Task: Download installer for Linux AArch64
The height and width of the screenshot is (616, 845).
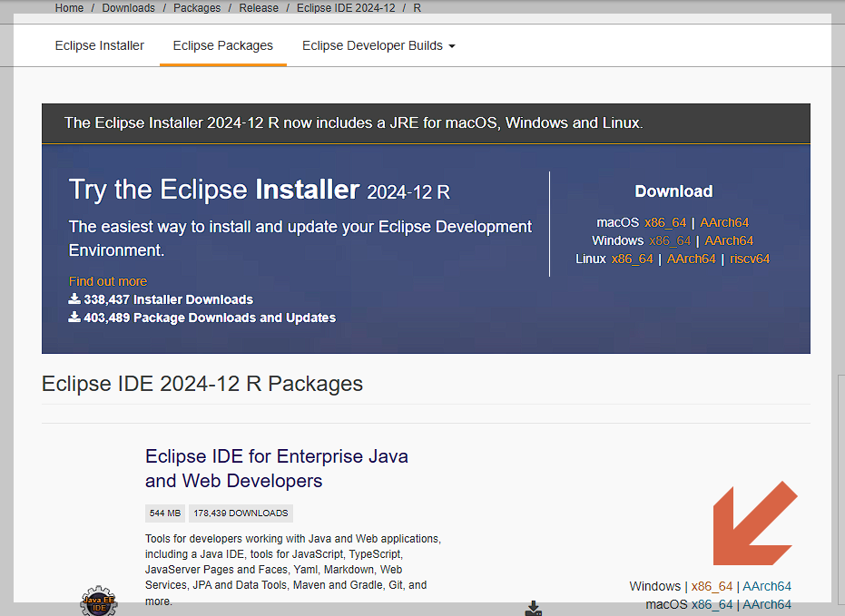Action: 691,259
